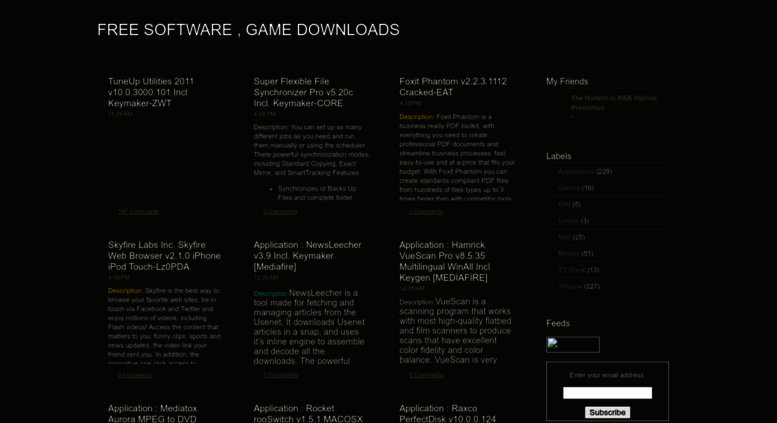777x423 pixels.
Task: View the 197 Comments on the TuneUp post
Action: point(138,212)
